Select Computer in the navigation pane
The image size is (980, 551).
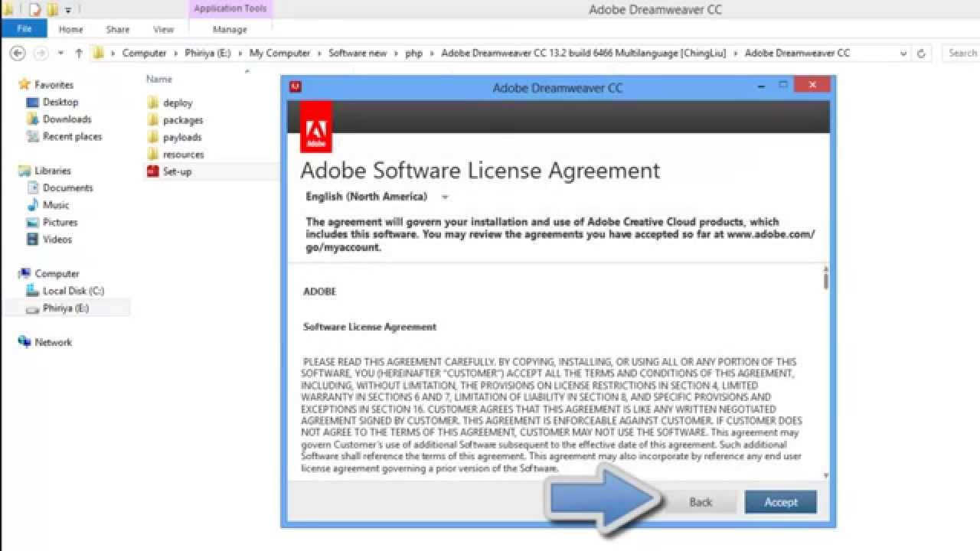click(x=57, y=273)
